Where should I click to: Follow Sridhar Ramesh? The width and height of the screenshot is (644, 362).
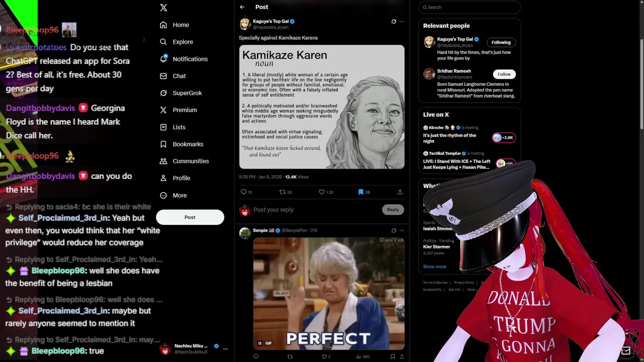click(504, 74)
